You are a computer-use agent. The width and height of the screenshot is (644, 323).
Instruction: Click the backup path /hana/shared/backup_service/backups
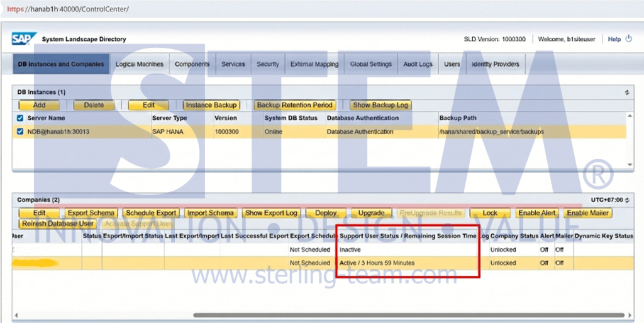tap(492, 132)
